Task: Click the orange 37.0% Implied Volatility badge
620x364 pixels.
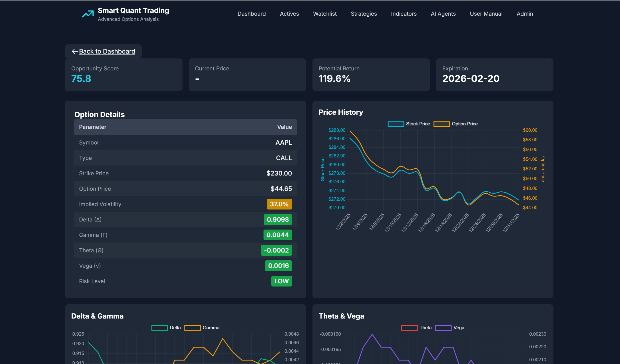Action: [x=279, y=204]
